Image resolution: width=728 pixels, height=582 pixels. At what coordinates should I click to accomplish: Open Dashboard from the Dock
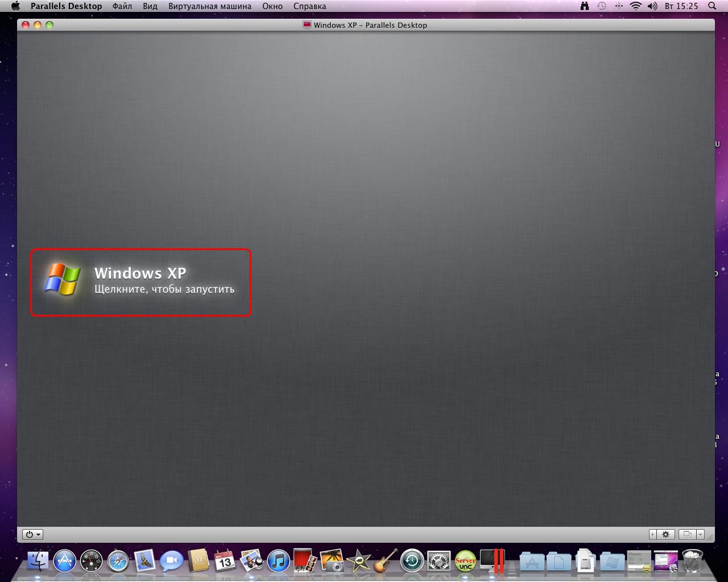[x=92, y=560]
